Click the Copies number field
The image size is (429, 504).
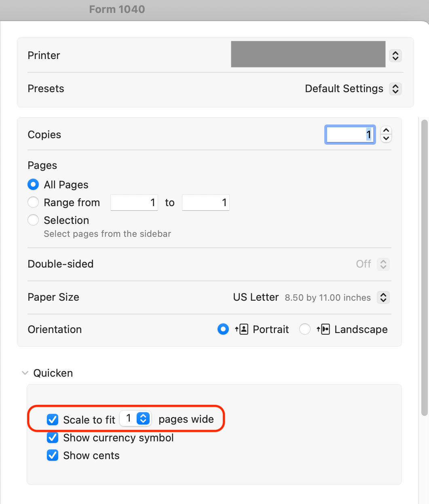click(x=350, y=135)
